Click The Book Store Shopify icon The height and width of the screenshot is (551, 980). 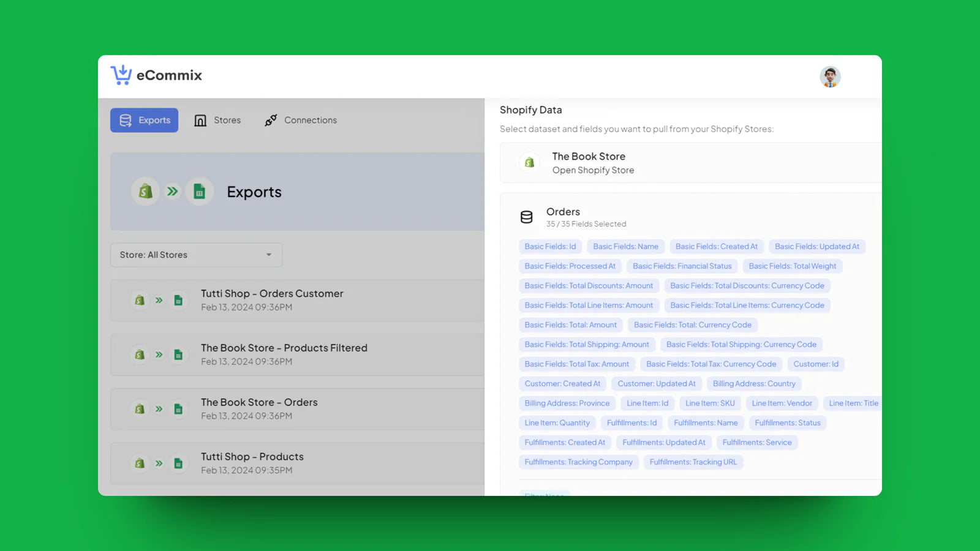point(529,163)
